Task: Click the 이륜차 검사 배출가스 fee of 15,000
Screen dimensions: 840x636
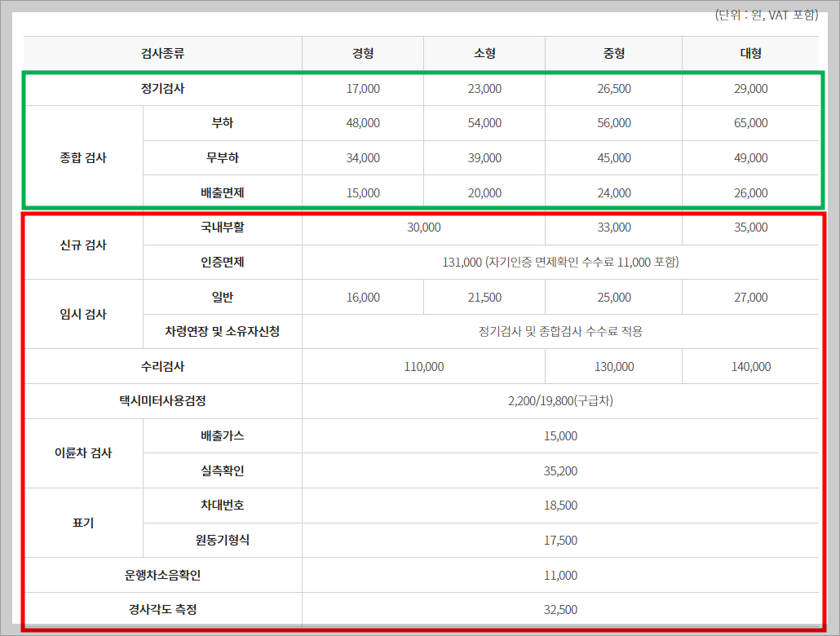Action: click(x=560, y=436)
